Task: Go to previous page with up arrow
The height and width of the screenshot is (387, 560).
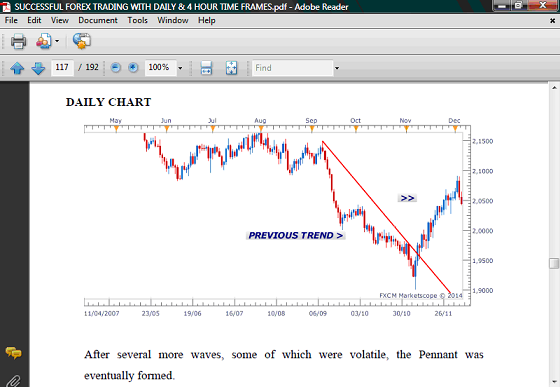Action: [x=17, y=67]
